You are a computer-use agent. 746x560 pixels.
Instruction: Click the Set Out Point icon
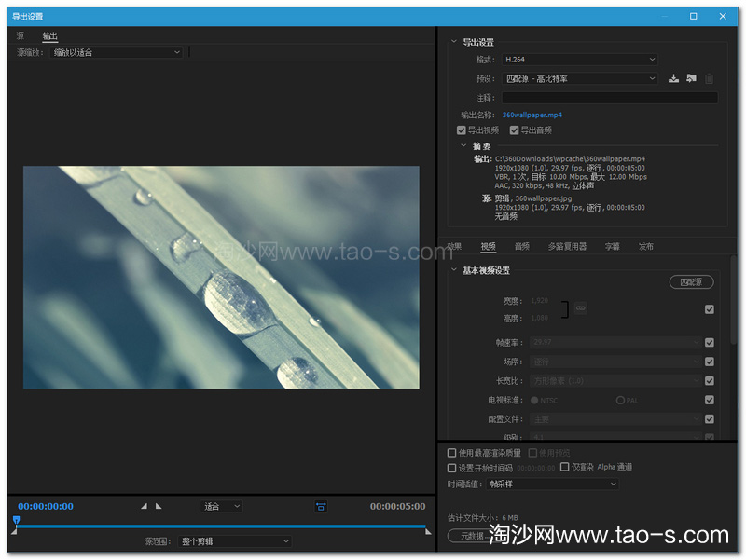point(157,505)
